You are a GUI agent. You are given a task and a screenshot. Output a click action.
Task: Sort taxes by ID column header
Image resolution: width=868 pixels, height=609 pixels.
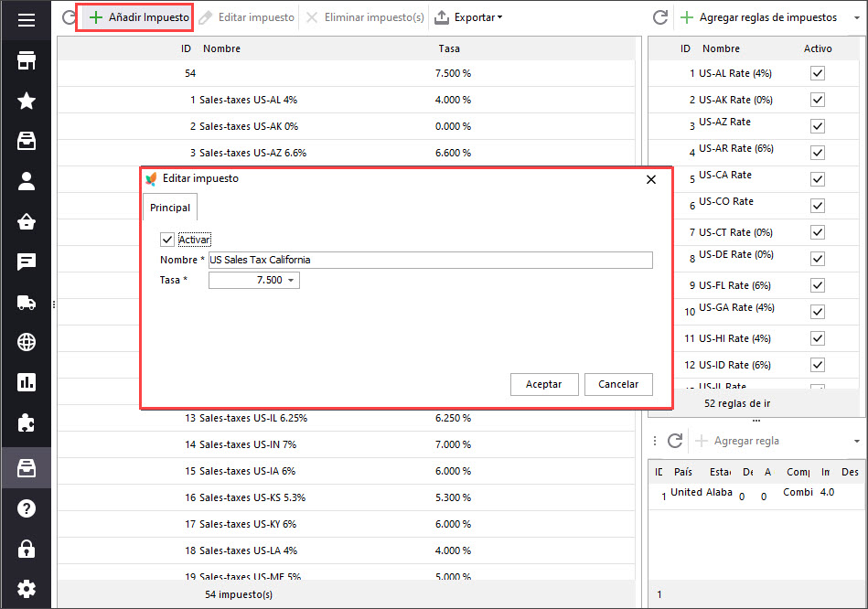point(186,48)
